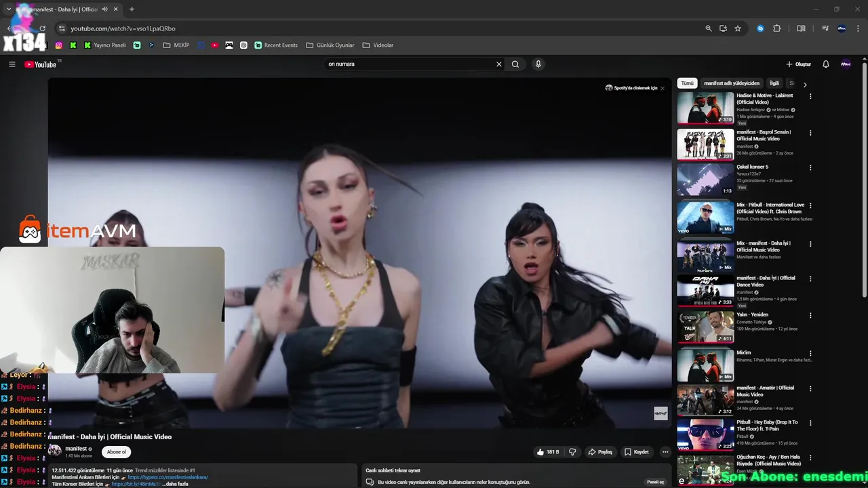The height and width of the screenshot is (488, 868).
Task: Open manifest - Amatör video title
Action: pyautogui.click(x=765, y=391)
